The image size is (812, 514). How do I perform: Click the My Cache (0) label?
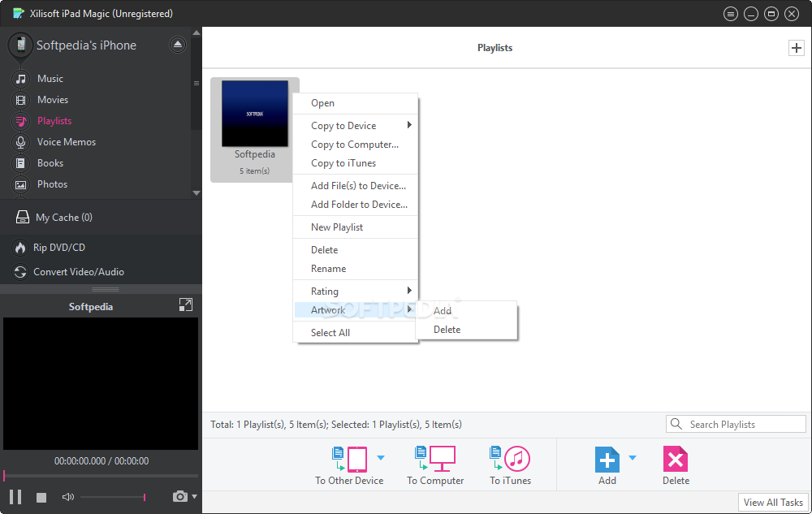64,218
